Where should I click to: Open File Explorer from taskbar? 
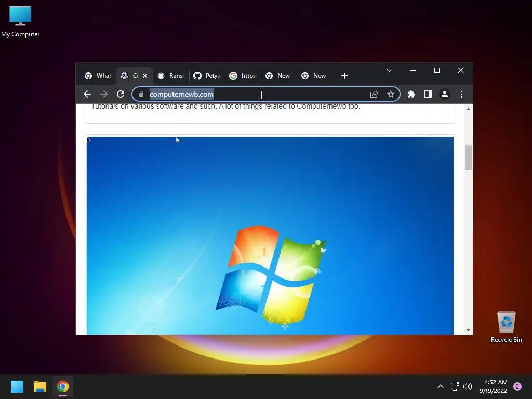pyautogui.click(x=39, y=387)
